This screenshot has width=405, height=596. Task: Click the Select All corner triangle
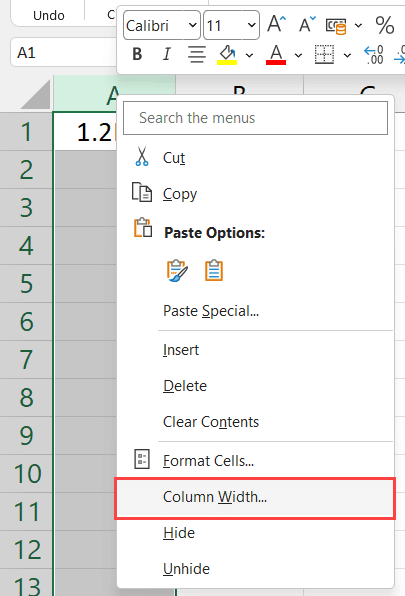click(35, 94)
